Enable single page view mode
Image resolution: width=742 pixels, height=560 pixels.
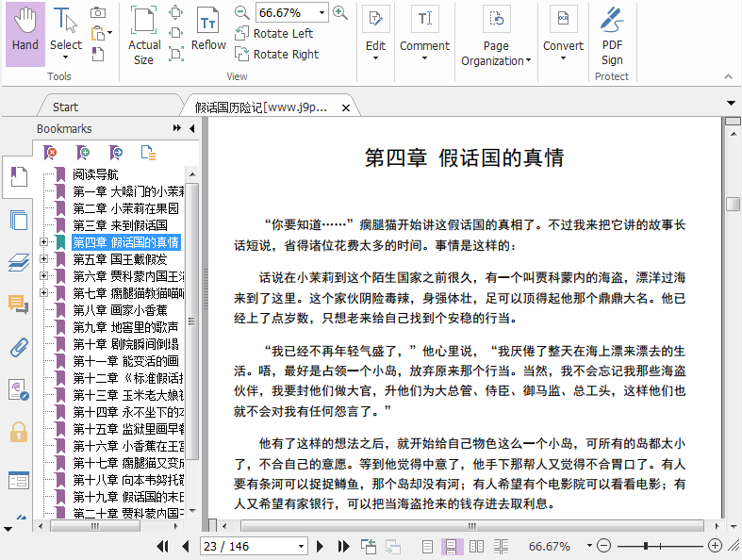point(428,546)
